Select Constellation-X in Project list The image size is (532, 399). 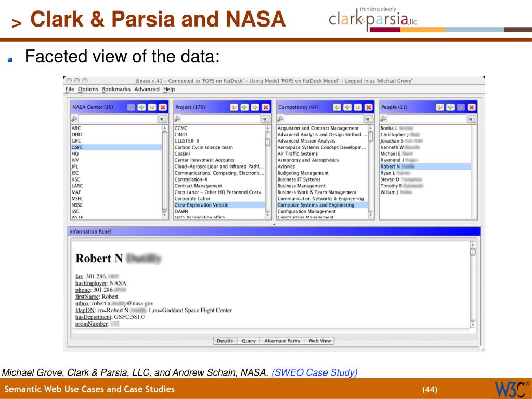coord(219,179)
